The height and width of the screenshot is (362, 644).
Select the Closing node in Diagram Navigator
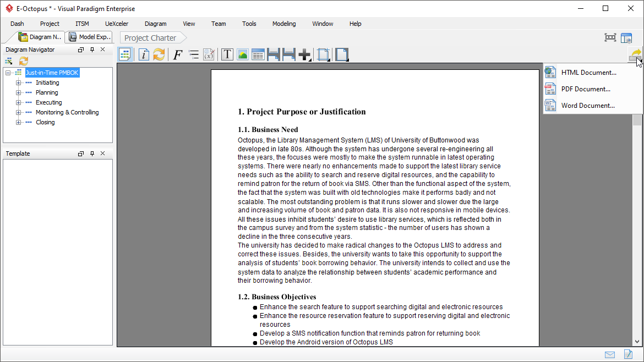click(x=45, y=122)
